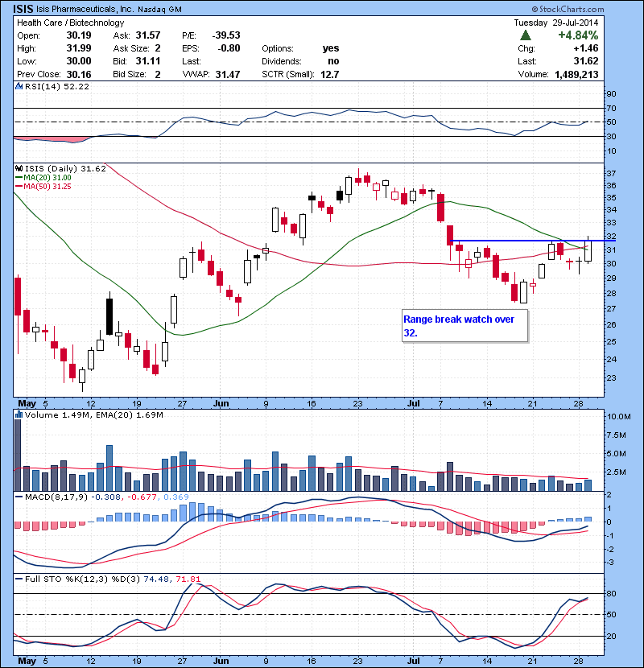Click the Low price value 30.00
644x668 pixels.
pos(79,61)
